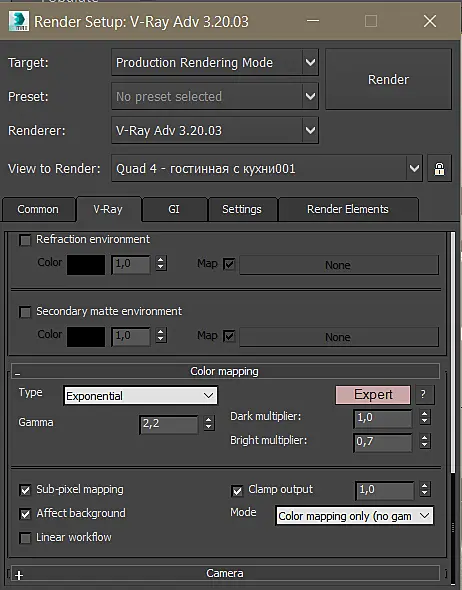Click the Expert mode button
This screenshot has width=462, height=590.
[x=373, y=395]
